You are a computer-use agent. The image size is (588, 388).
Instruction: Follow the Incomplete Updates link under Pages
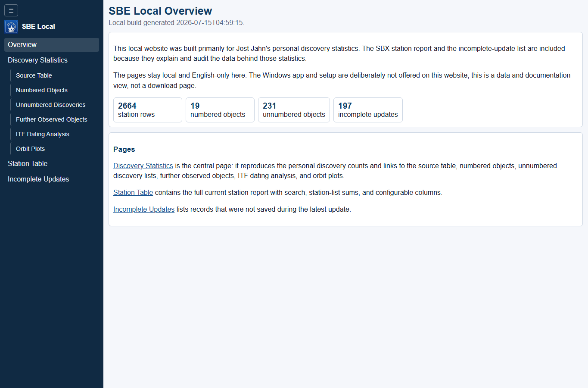144,210
